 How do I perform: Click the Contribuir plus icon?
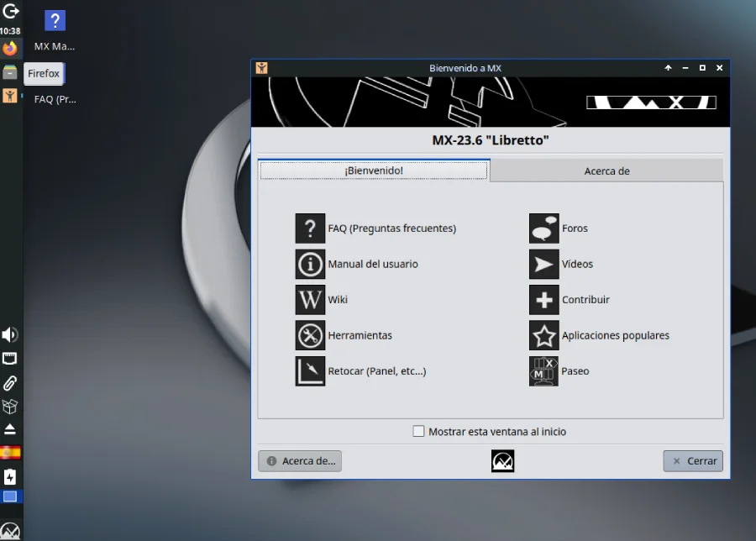pos(543,300)
